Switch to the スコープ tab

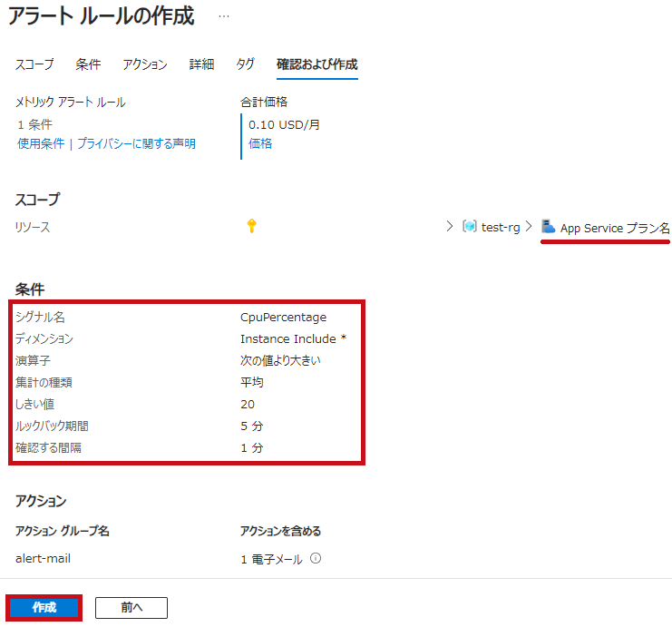34,64
